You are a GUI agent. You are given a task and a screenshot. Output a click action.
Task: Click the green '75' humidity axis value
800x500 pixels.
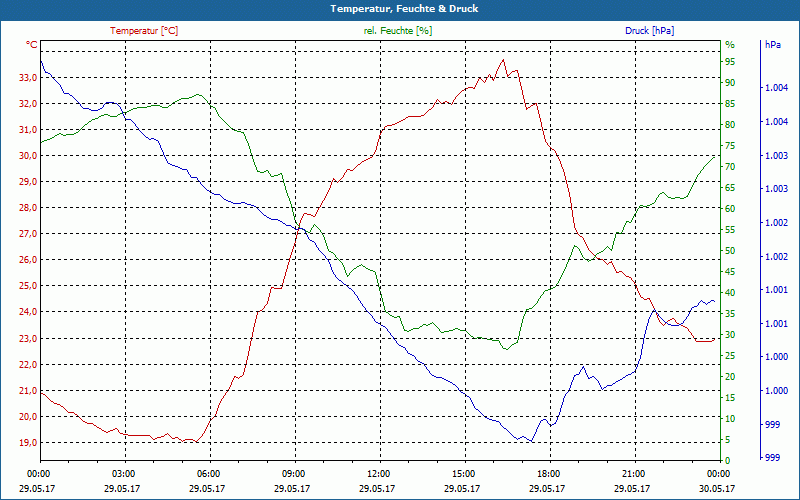click(731, 146)
